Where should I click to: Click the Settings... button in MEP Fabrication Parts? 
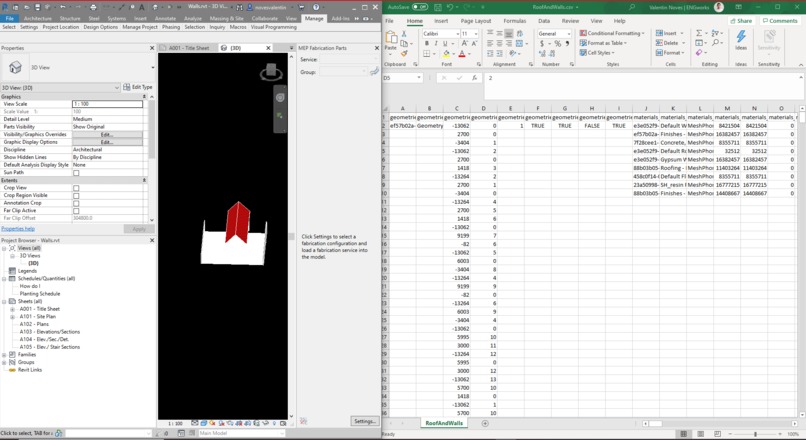tap(364, 421)
